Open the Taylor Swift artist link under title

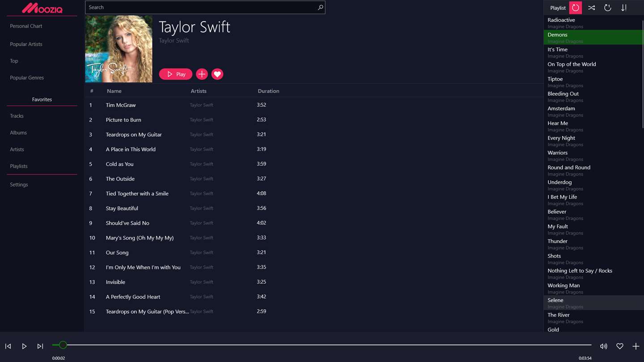point(174,41)
